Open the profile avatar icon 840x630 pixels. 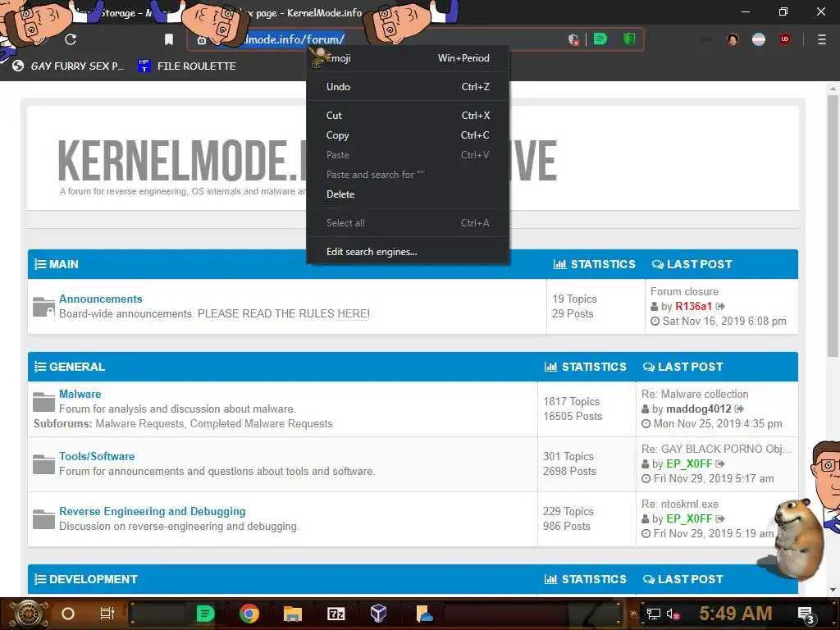(x=733, y=39)
